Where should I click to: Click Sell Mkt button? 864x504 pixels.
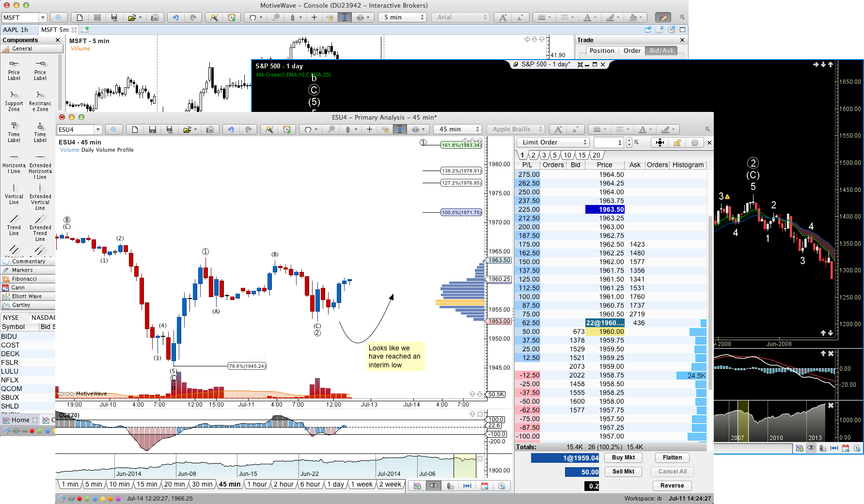(623, 472)
